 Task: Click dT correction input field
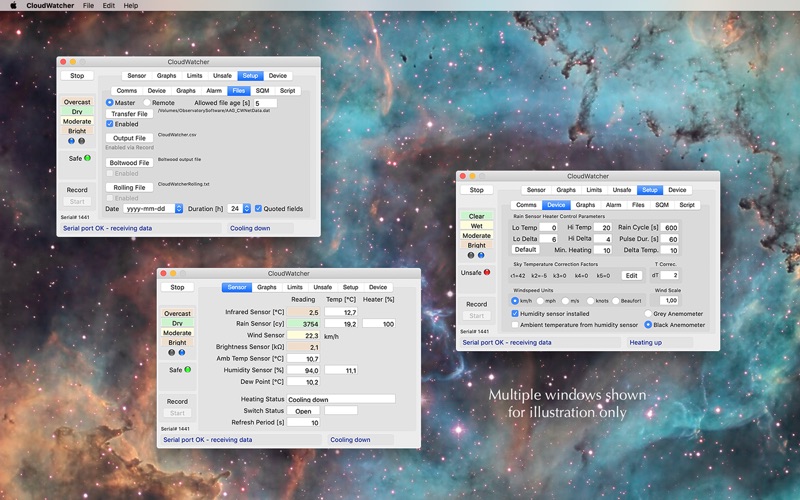pos(669,276)
